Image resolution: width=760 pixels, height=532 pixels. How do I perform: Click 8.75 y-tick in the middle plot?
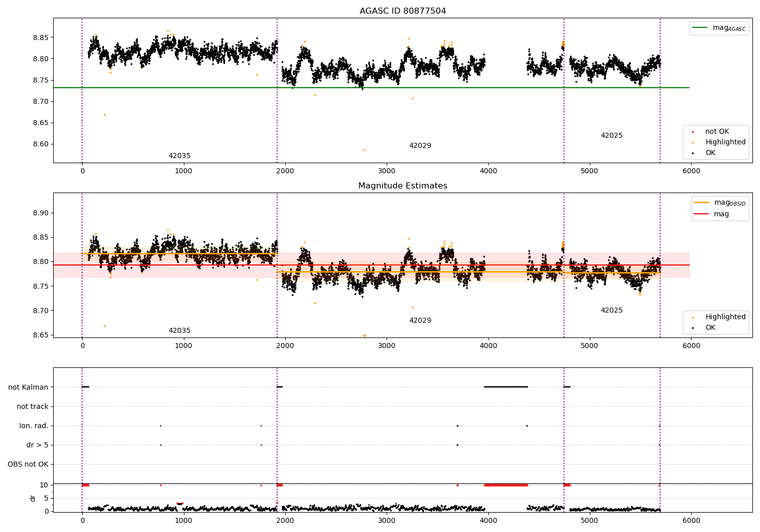pyautogui.click(x=41, y=287)
